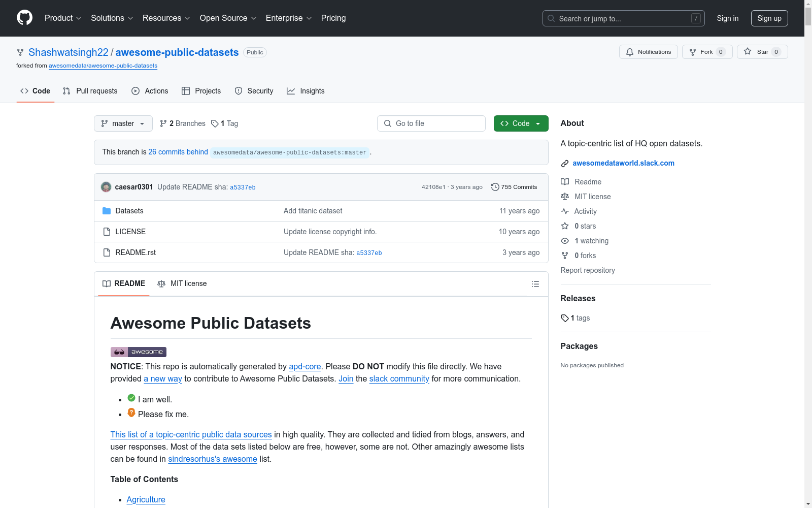
Task: Open the Actions tab
Action: pos(150,91)
